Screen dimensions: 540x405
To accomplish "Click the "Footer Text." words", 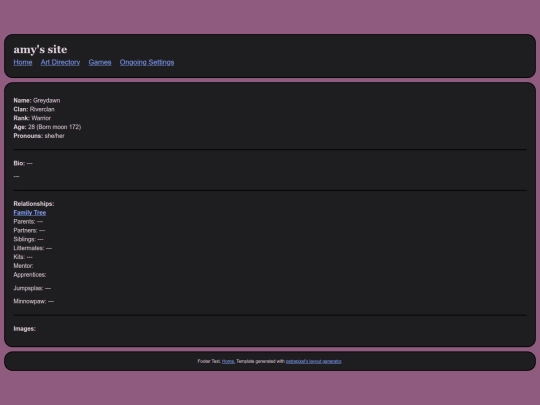I will point(209,361).
